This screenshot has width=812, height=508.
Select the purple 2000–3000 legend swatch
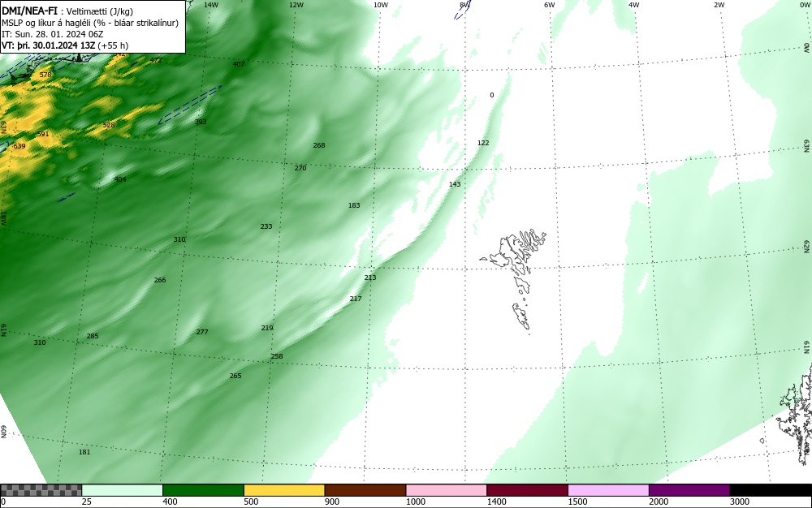tap(689, 490)
